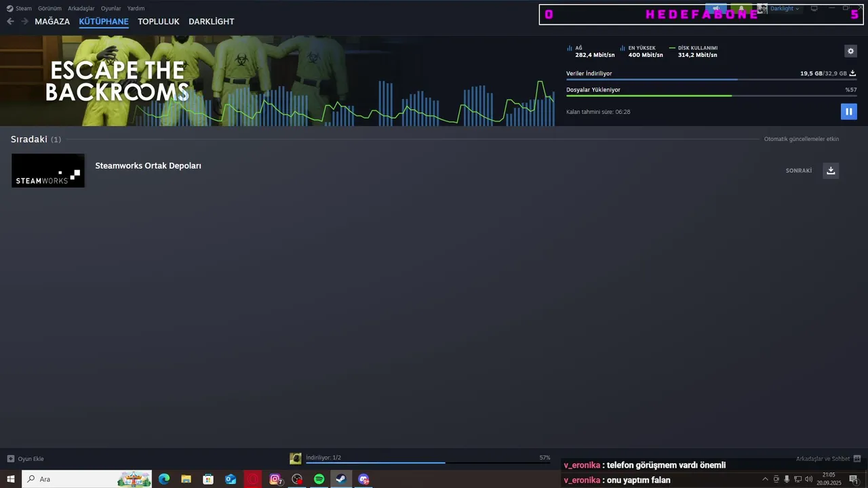Click the Steam taskbar icon
This screenshot has height=488, width=868.
click(341, 479)
